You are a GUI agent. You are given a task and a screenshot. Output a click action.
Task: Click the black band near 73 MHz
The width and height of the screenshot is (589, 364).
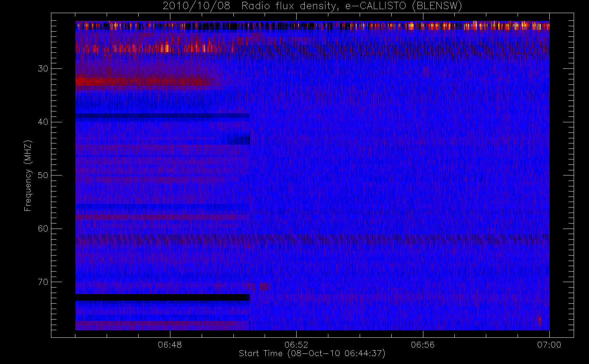[x=163, y=297]
